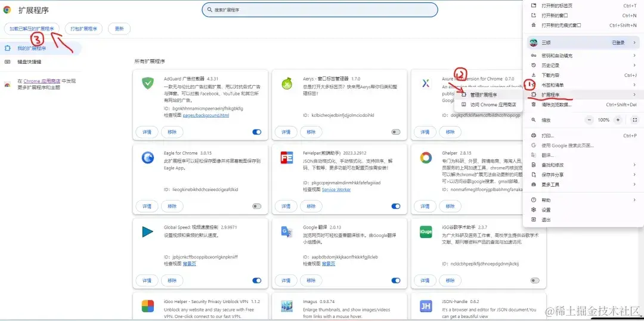644x321 pixels.
Task: Click the JSON-handle JH extension icon
Action: coord(426,306)
